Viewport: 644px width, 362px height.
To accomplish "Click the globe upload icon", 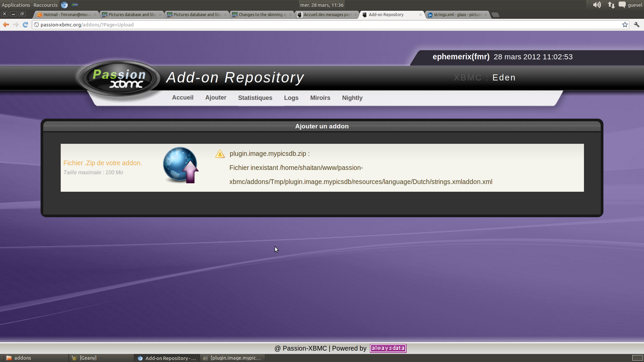I will pos(181,165).
